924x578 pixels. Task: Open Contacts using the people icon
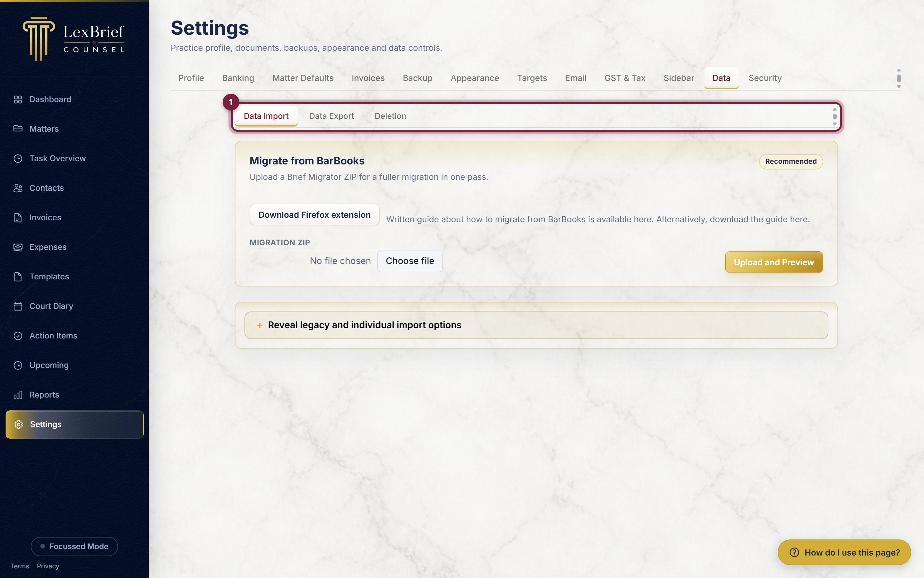[x=18, y=188]
